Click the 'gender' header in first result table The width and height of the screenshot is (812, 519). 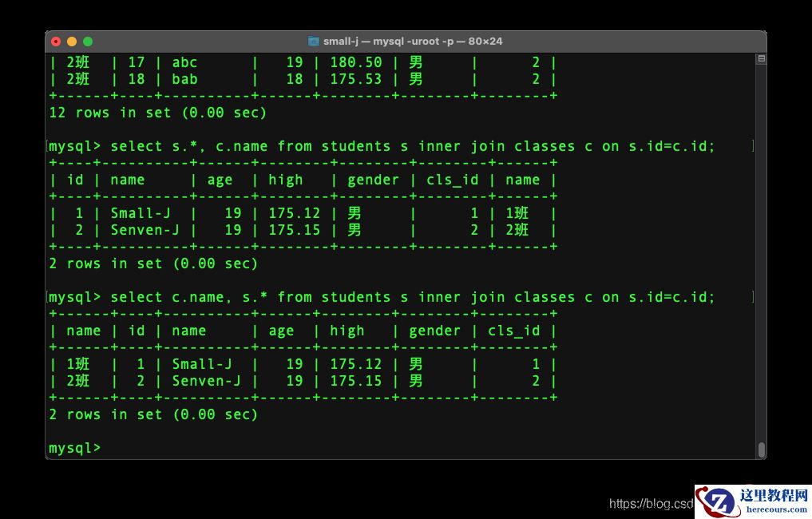tap(373, 180)
